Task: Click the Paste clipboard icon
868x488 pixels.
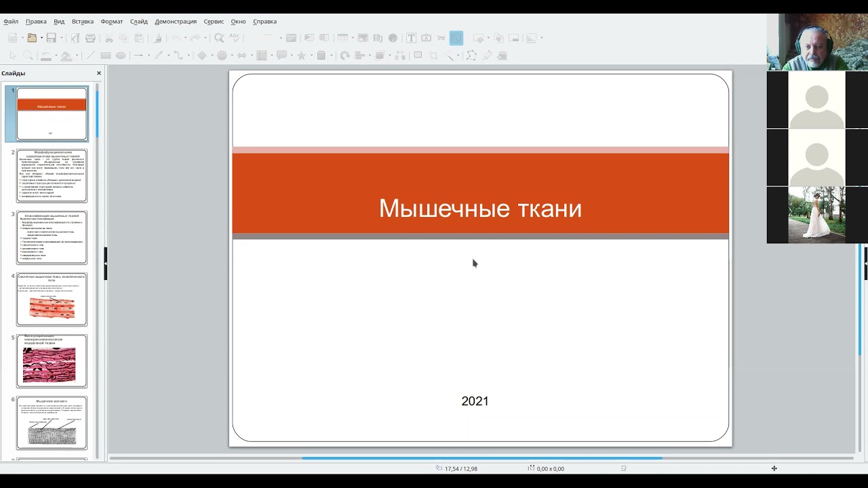Action: 139,38
